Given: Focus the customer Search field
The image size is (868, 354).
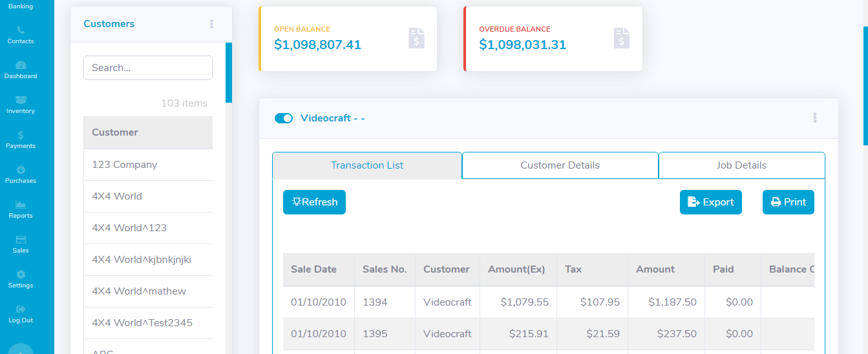Looking at the screenshot, I should pyautogui.click(x=148, y=68).
